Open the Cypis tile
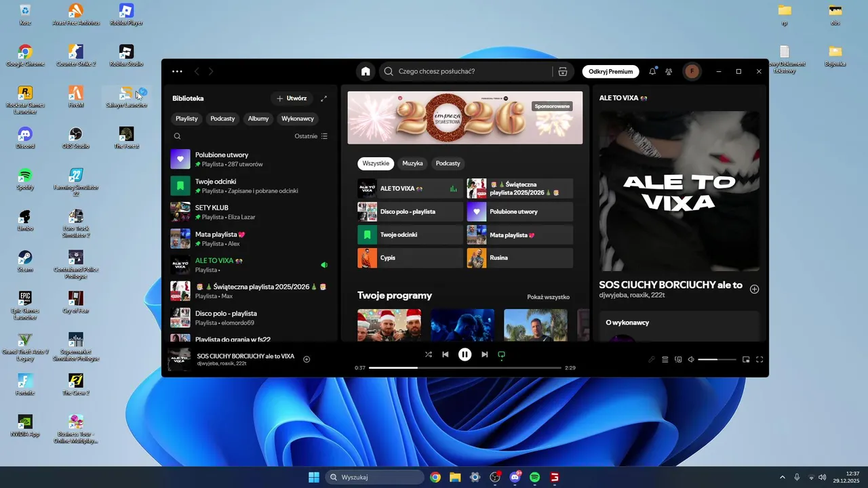 (410, 258)
